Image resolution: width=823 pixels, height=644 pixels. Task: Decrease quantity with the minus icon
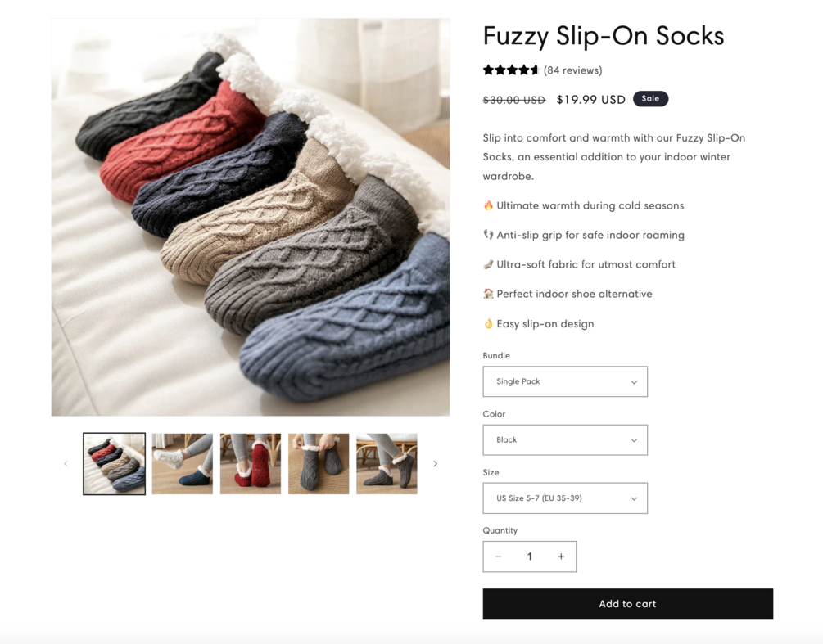point(498,556)
